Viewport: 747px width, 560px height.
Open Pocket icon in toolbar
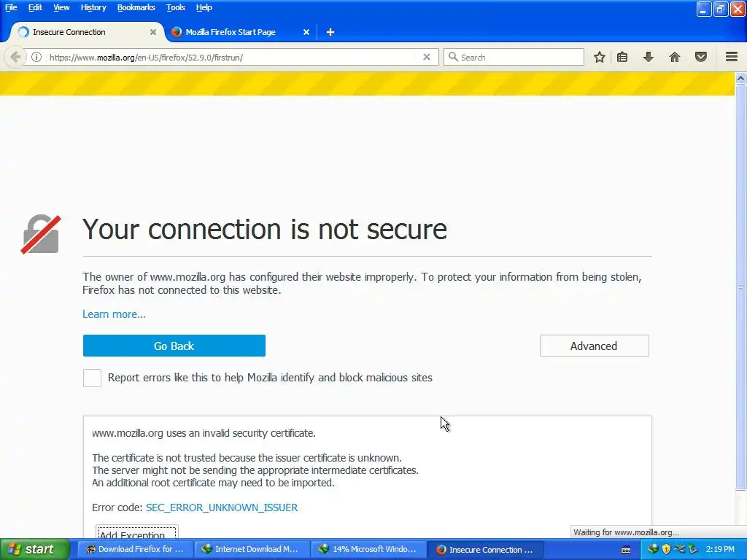[x=701, y=57]
